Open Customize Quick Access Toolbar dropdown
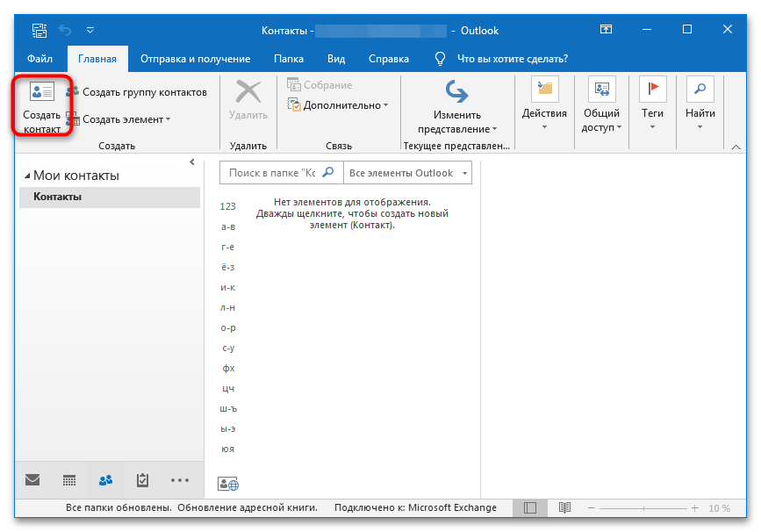This screenshot has width=761, height=532. click(x=90, y=30)
